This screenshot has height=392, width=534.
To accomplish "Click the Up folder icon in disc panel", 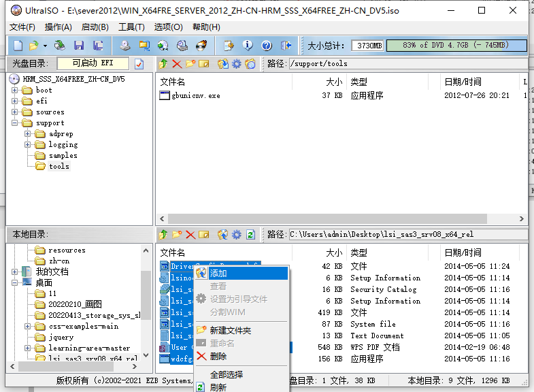I will (163, 63).
